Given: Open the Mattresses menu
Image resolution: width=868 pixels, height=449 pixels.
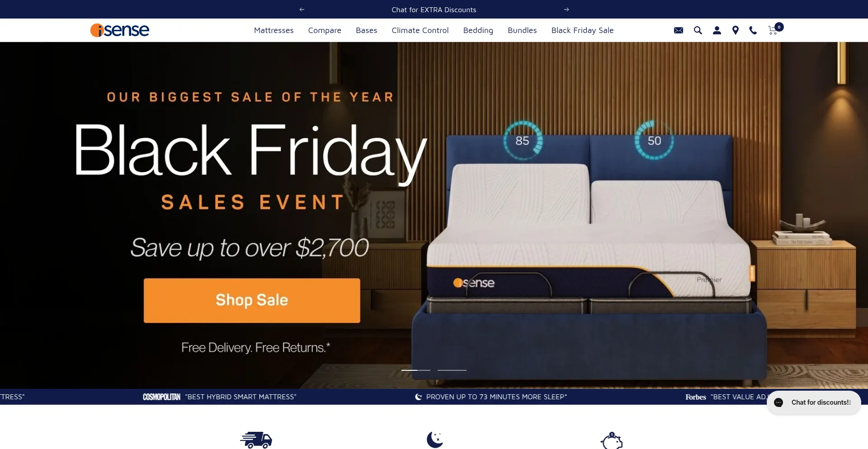Looking at the screenshot, I should 274,30.
